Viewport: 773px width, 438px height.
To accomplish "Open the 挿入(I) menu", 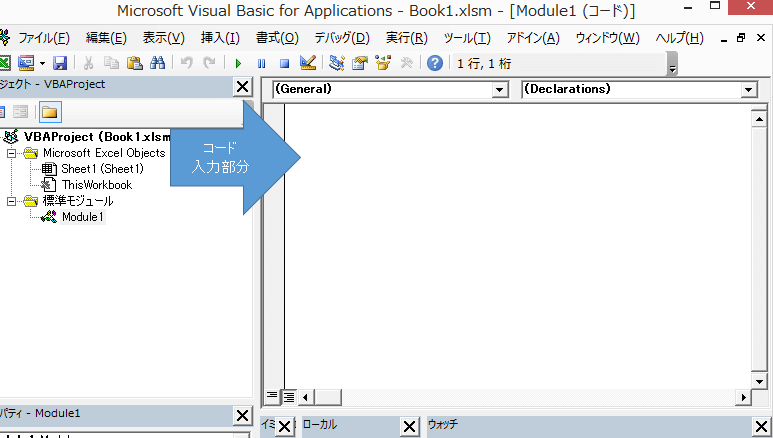I will coord(220,38).
